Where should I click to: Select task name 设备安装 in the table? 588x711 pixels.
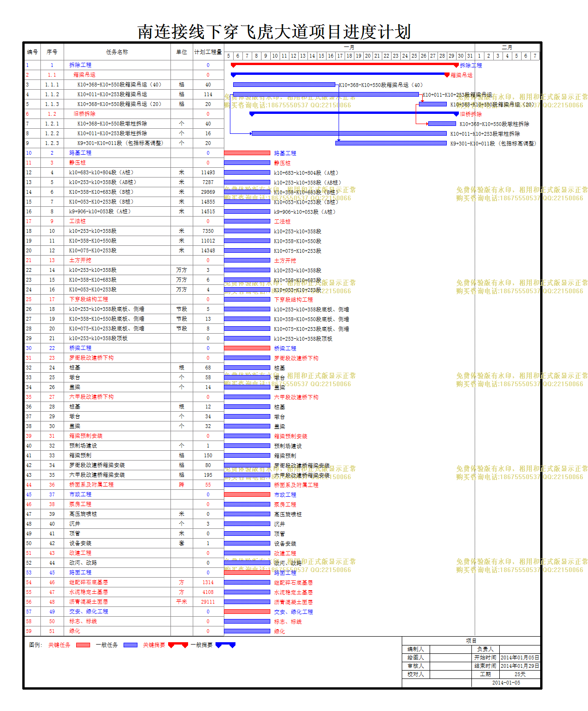pos(80,543)
